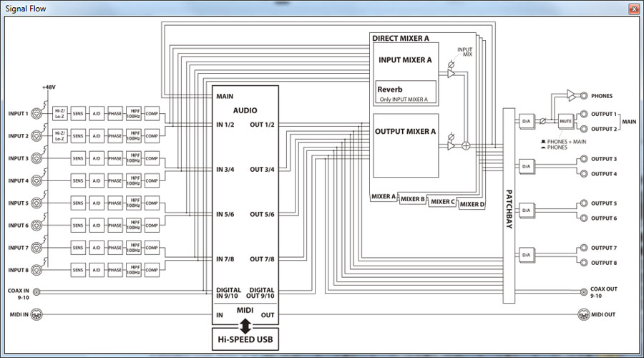Image resolution: width=644 pixels, height=358 pixels.
Task: Select the MIXER C tab
Action: click(x=442, y=202)
